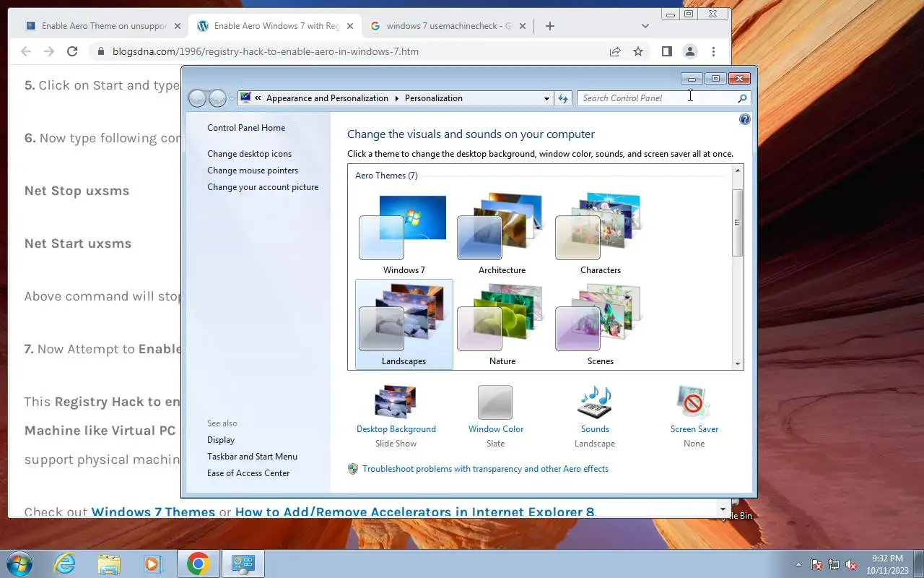Click the Search Control Panel field

pos(655,98)
